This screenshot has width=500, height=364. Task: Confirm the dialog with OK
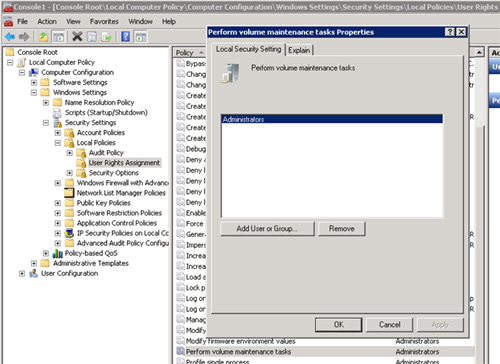point(339,324)
